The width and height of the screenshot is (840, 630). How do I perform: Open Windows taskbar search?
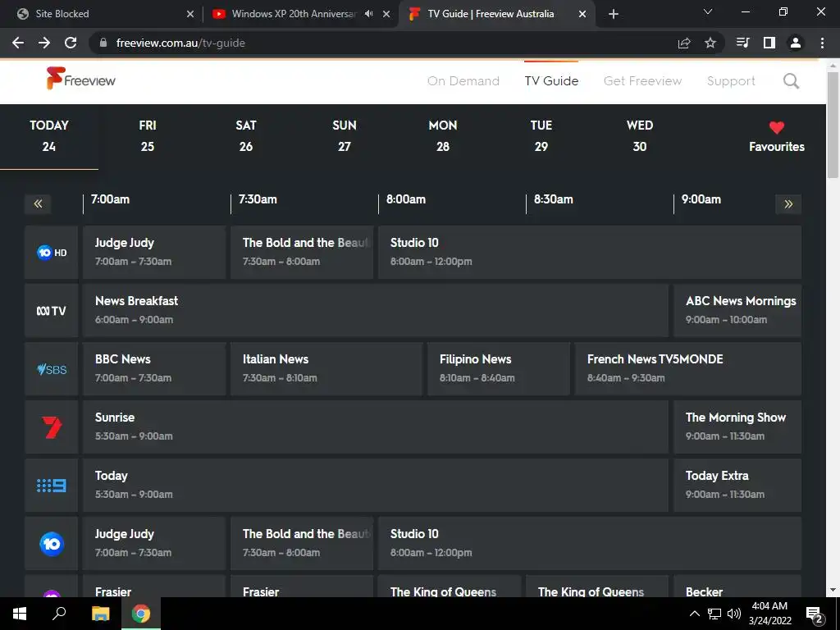[58, 614]
